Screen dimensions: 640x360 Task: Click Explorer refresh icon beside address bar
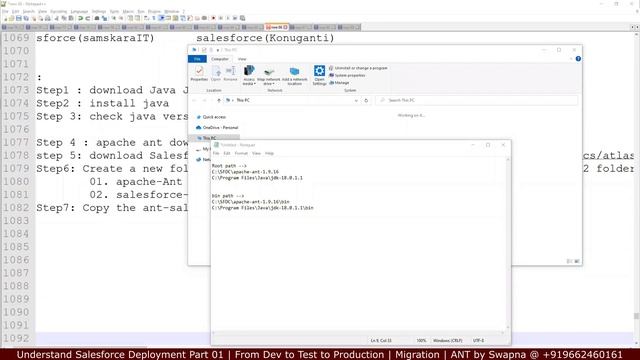pyautogui.click(x=366, y=100)
